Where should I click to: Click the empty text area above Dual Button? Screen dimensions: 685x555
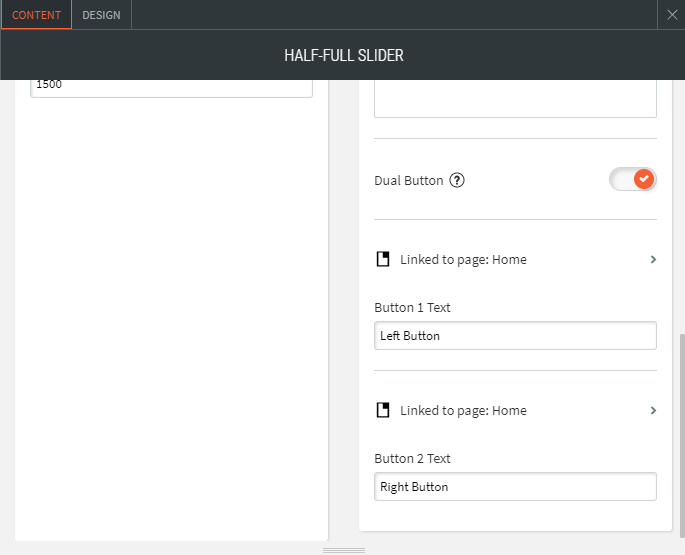[515, 99]
